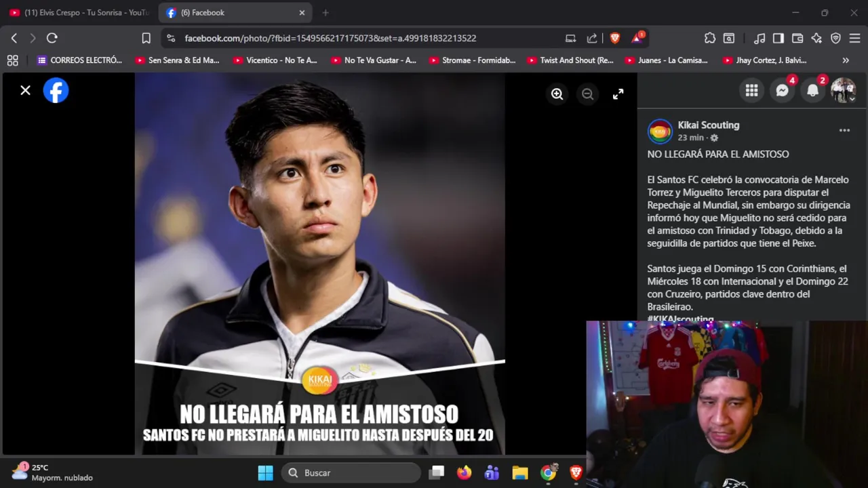Zoom in on the photo
The height and width of the screenshot is (488, 868).
click(557, 94)
